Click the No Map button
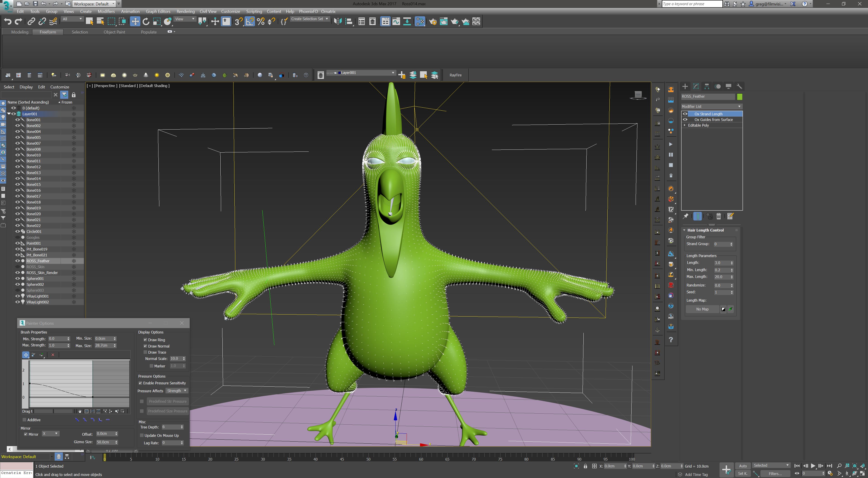 coord(702,309)
